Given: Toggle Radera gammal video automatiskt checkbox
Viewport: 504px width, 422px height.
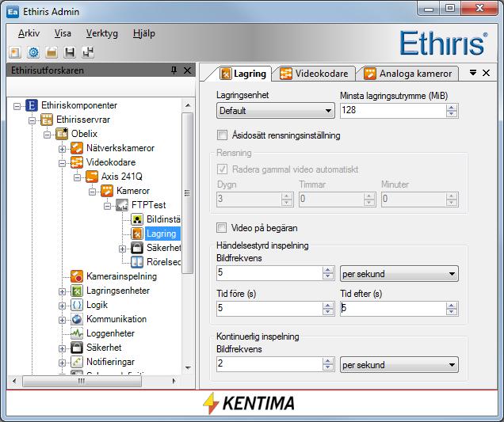Looking at the screenshot, I should coord(222,169).
